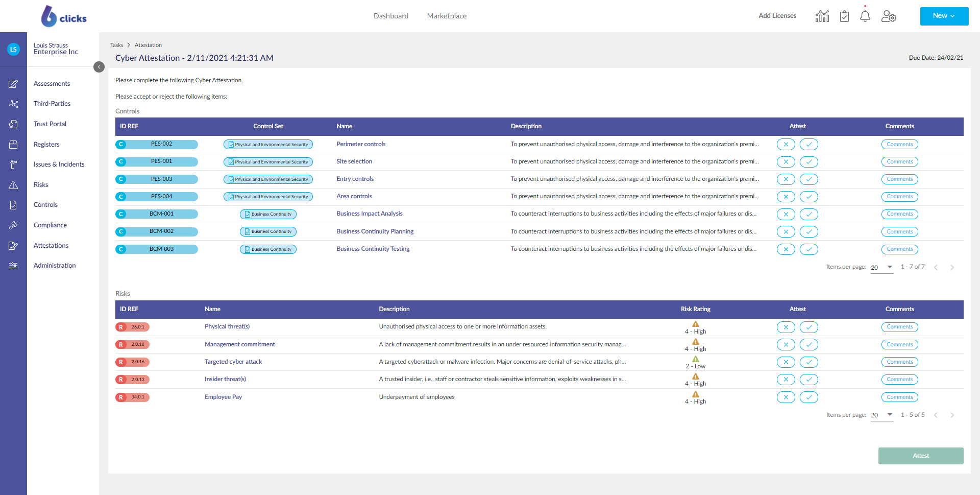Open user settings icon in header
Screen dimensions: 980x495
pos(889,16)
